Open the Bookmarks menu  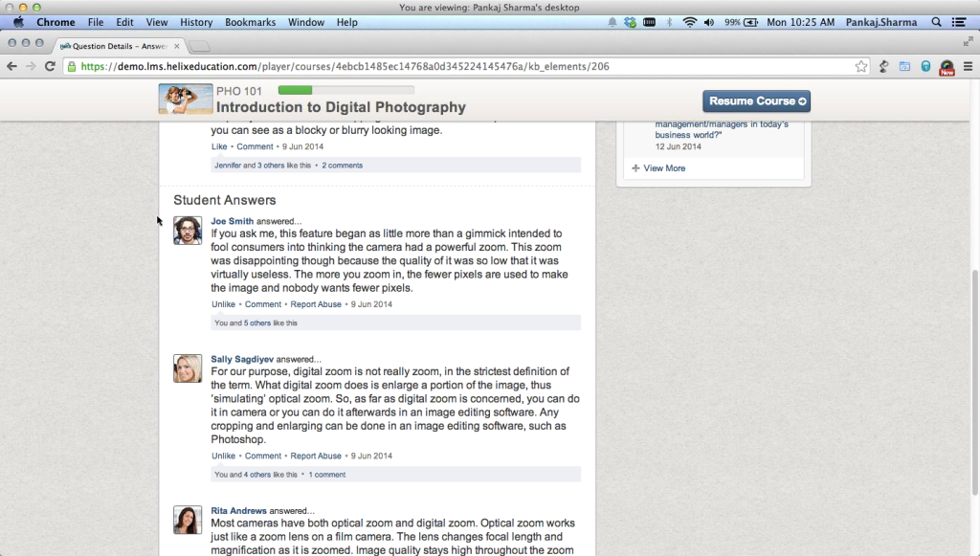tap(250, 23)
